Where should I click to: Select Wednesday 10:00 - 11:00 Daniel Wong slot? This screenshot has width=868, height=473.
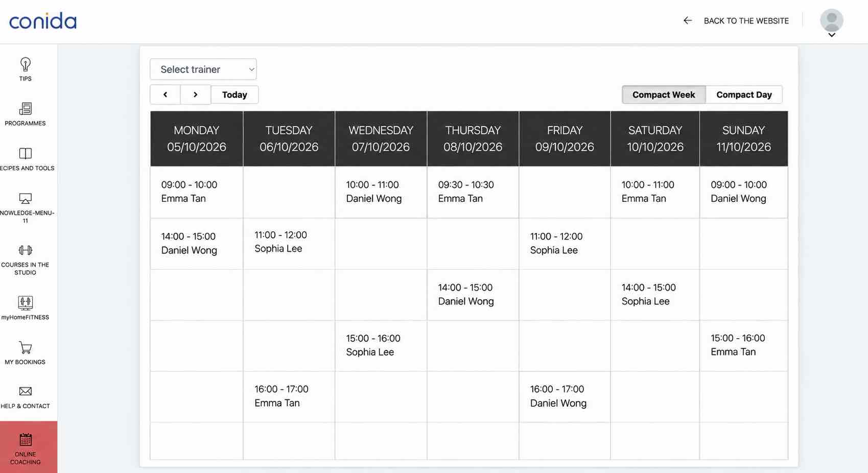(381, 192)
